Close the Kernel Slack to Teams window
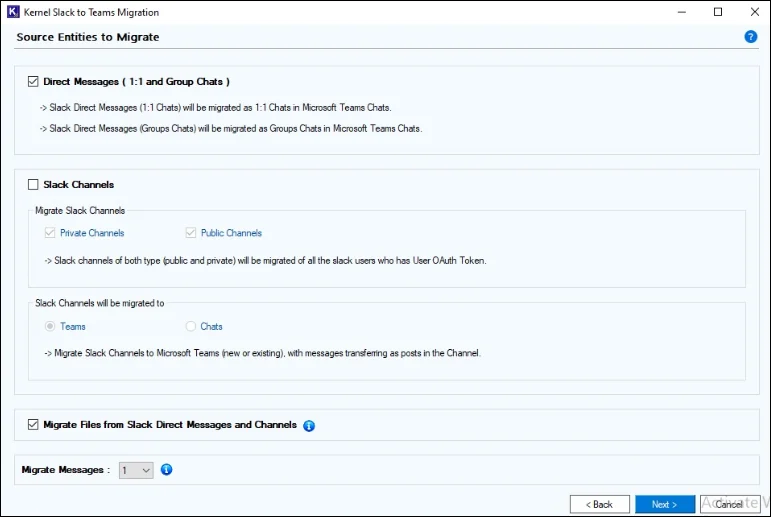 755,12
